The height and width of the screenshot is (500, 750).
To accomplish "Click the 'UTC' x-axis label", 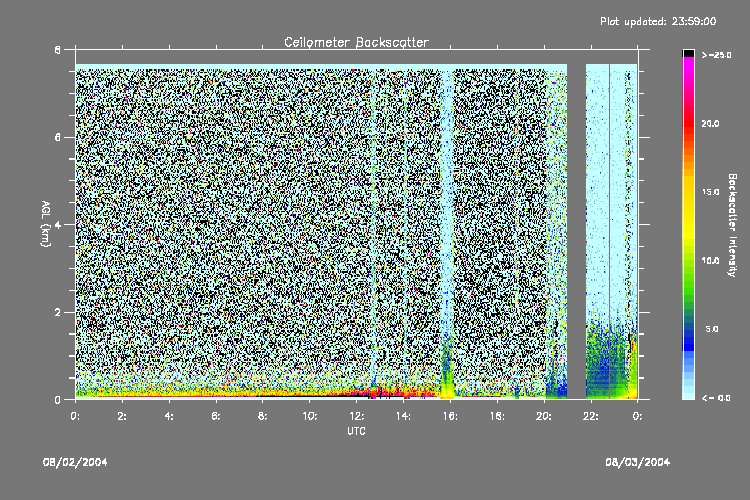I will coord(356,431).
